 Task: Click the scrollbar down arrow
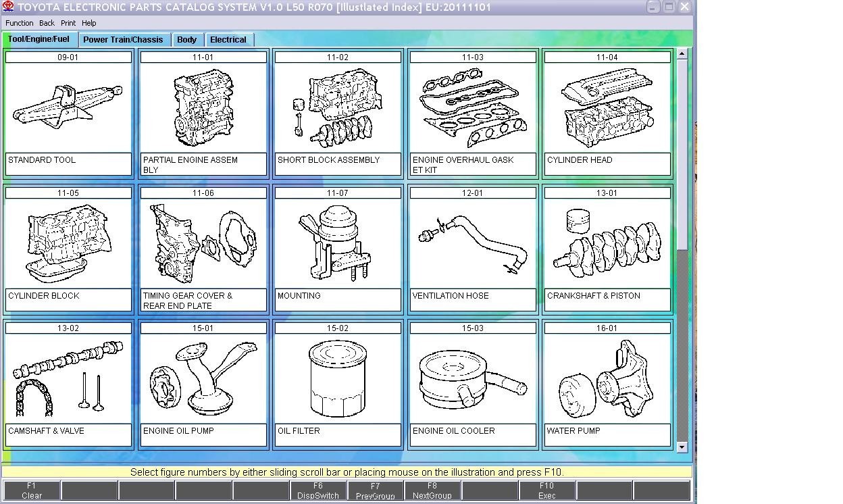coord(682,447)
